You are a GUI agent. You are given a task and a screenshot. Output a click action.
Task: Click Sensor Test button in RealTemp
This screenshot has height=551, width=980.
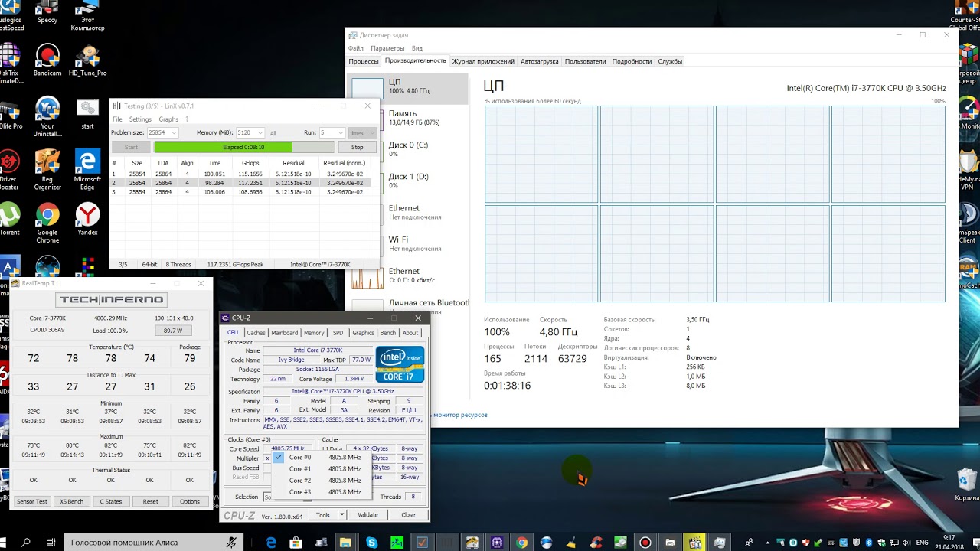pos(32,501)
